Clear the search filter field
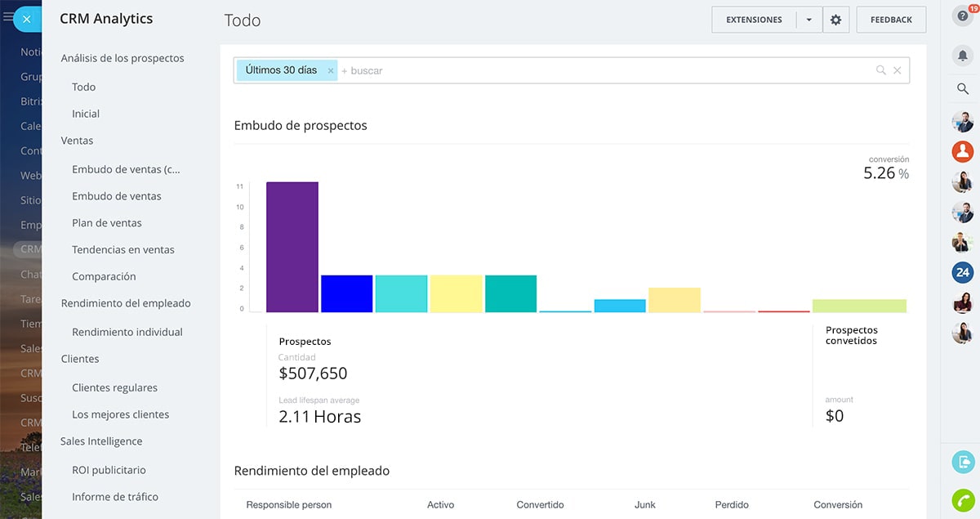Image resolution: width=980 pixels, height=519 pixels. click(x=897, y=70)
